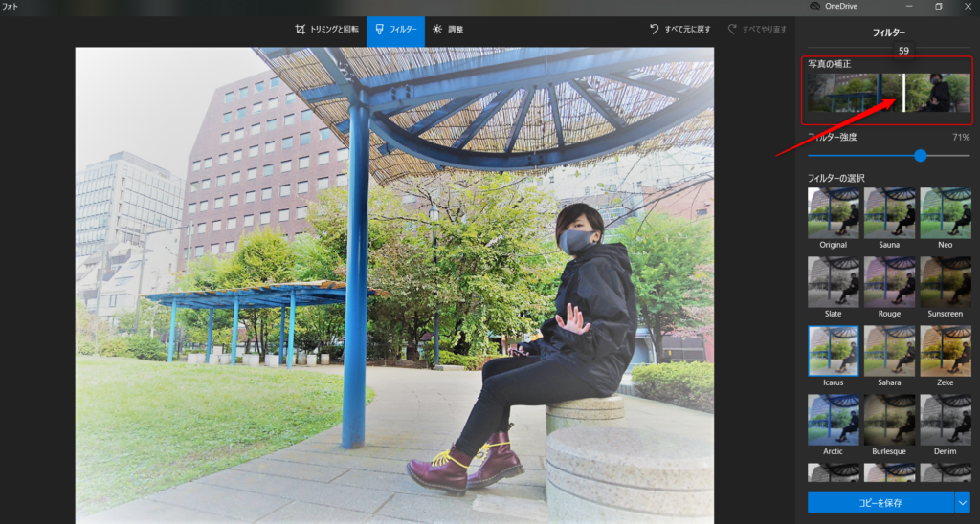
Task: Expand the save options dropdown arrow
Action: click(962, 502)
